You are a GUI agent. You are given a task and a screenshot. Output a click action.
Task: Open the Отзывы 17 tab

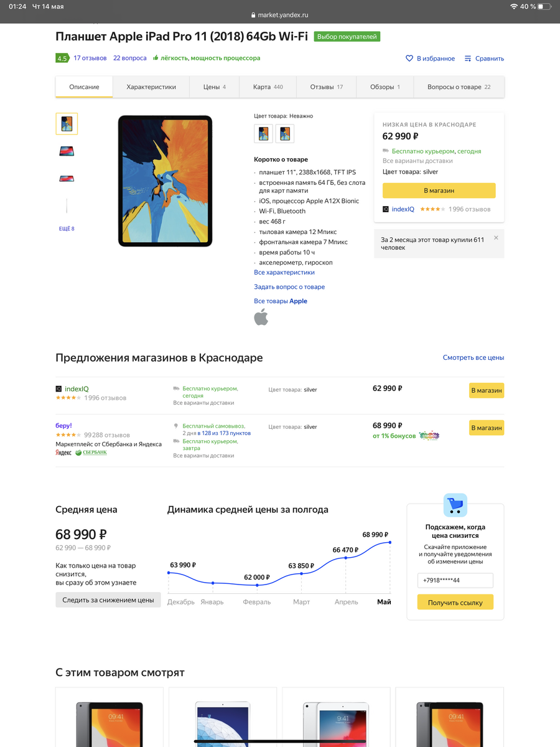[x=327, y=87]
